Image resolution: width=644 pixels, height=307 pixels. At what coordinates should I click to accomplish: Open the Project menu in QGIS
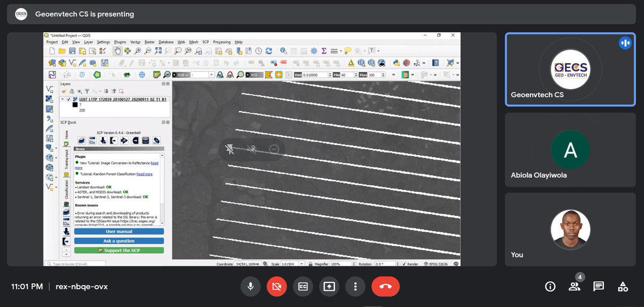[52, 42]
